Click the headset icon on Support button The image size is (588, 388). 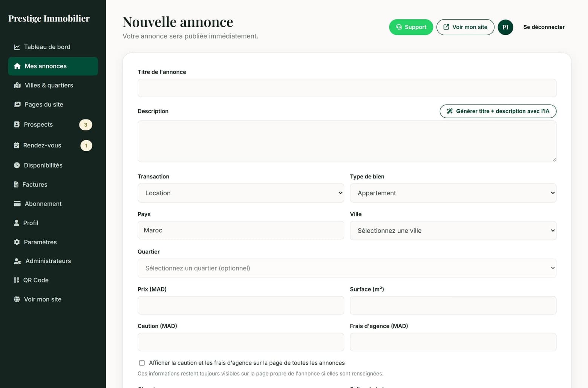pyautogui.click(x=399, y=27)
